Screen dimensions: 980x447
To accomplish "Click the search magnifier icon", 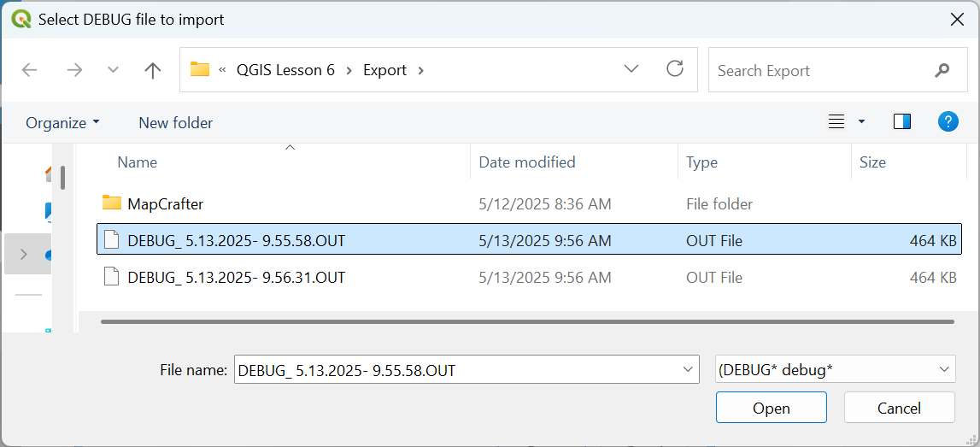I will (x=942, y=70).
